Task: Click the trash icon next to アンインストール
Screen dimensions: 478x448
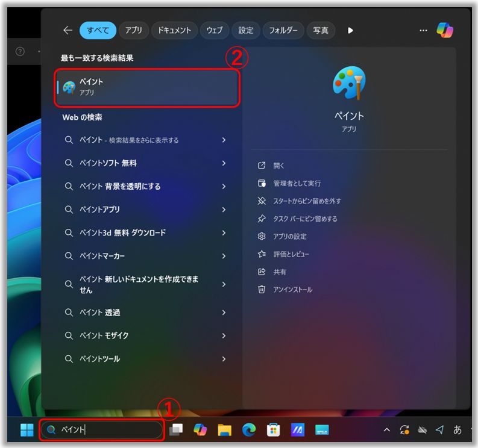Action: [262, 289]
